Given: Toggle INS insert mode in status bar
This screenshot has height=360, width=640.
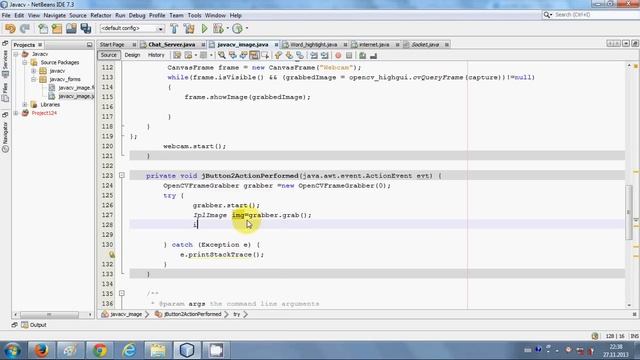Looking at the screenshot, I should pyautogui.click(x=634, y=336).
